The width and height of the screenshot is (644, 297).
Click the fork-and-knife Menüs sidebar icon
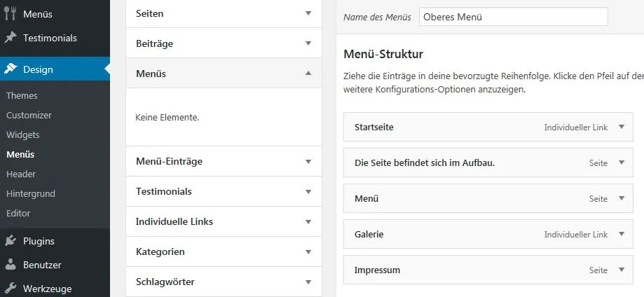coord(11,14)
